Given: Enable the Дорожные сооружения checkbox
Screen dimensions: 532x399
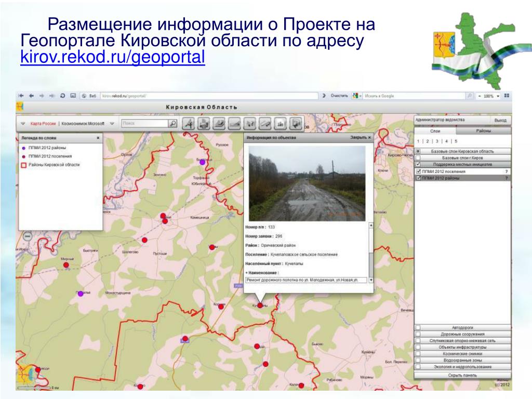Looking at the screenshot, I should coord(418,334).
